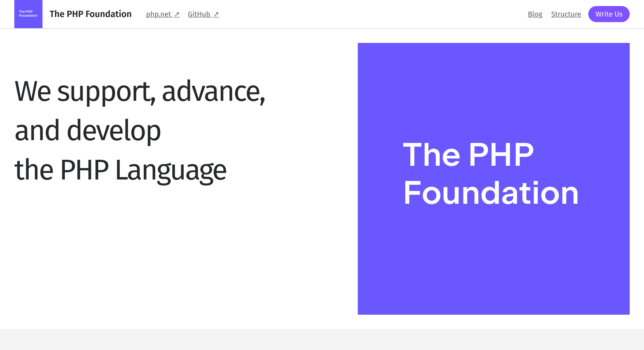Click the external arrow beside GitHub

click(x=216, y=14)
